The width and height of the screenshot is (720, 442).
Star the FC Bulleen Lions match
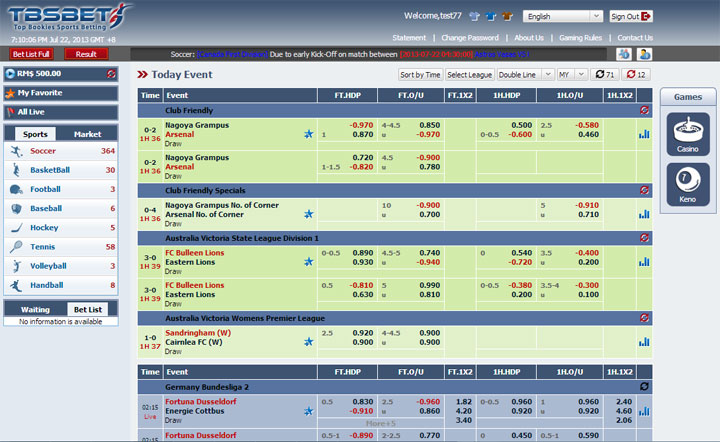(309, 262)
